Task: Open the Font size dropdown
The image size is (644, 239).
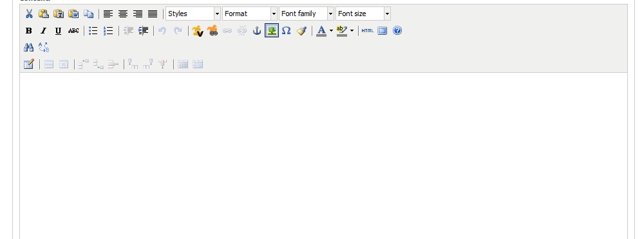Action: pos(363,14)
